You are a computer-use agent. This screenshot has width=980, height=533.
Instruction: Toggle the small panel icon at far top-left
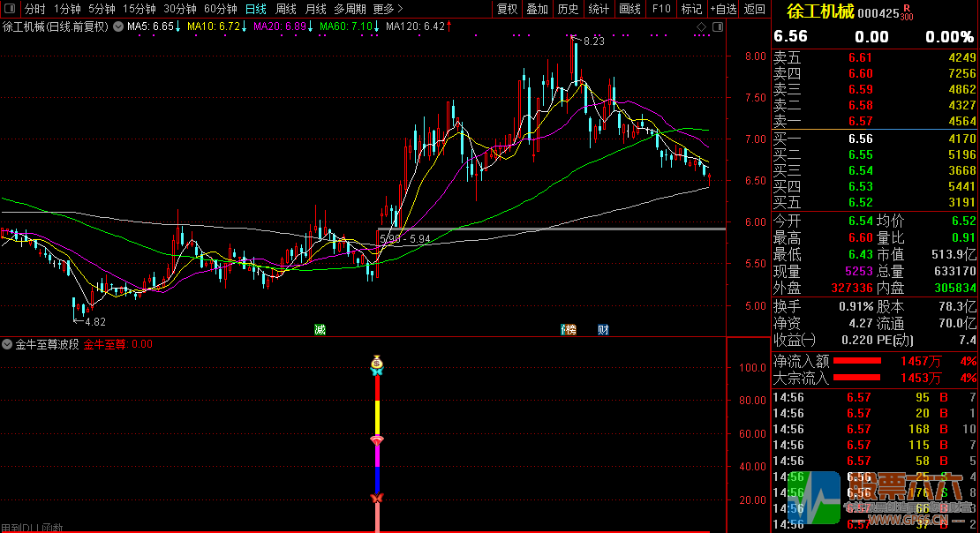10,9
